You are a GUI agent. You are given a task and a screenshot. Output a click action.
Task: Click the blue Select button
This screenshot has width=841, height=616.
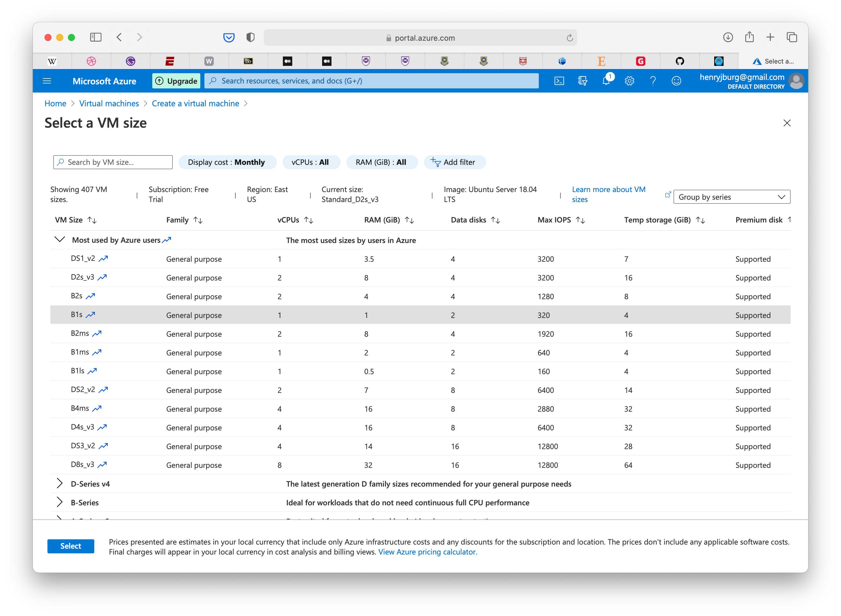71,546
